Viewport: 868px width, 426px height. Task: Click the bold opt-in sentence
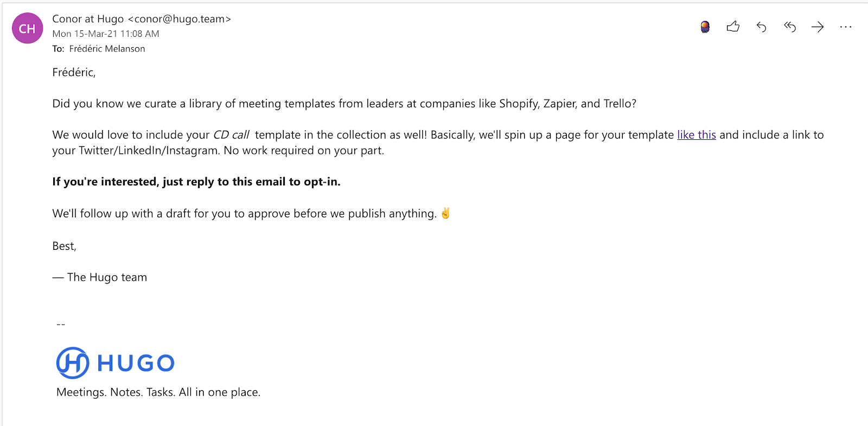(196, 182)
